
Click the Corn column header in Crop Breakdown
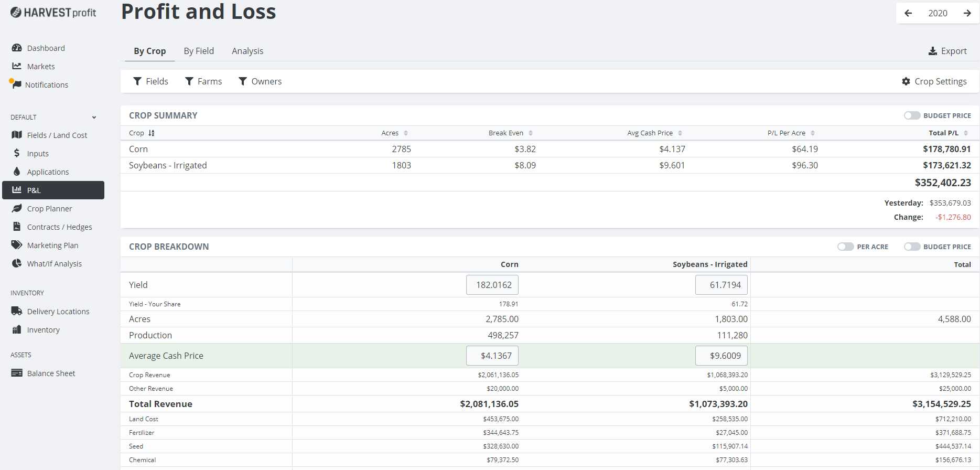pos(509,264)
